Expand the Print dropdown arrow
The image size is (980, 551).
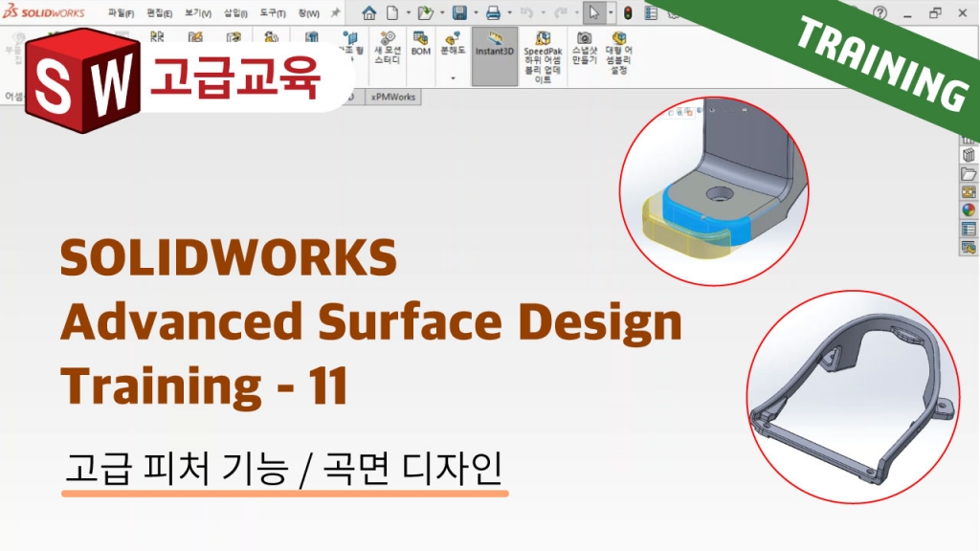(509, 12)
